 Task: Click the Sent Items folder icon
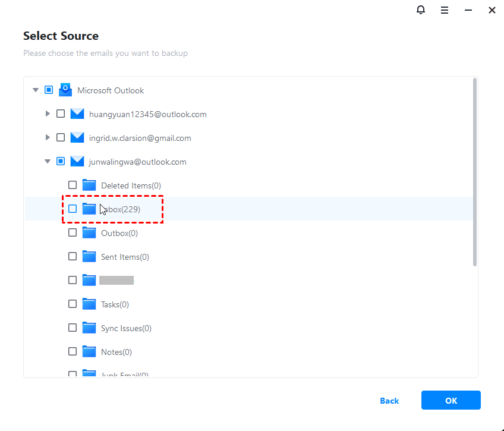point(89,256)
